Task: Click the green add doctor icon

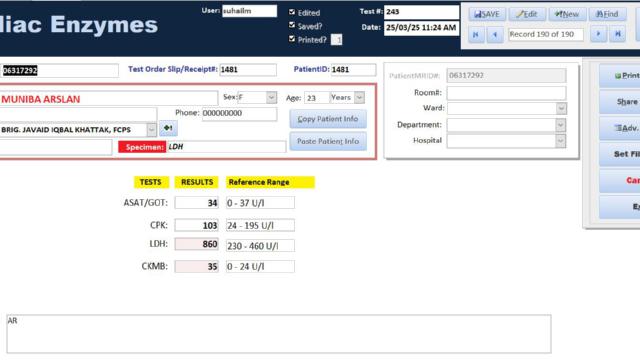Action: click(x=168, y=128)
